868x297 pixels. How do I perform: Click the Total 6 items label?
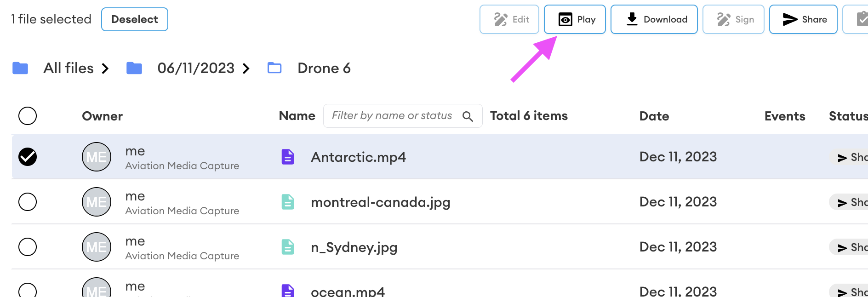529,116
